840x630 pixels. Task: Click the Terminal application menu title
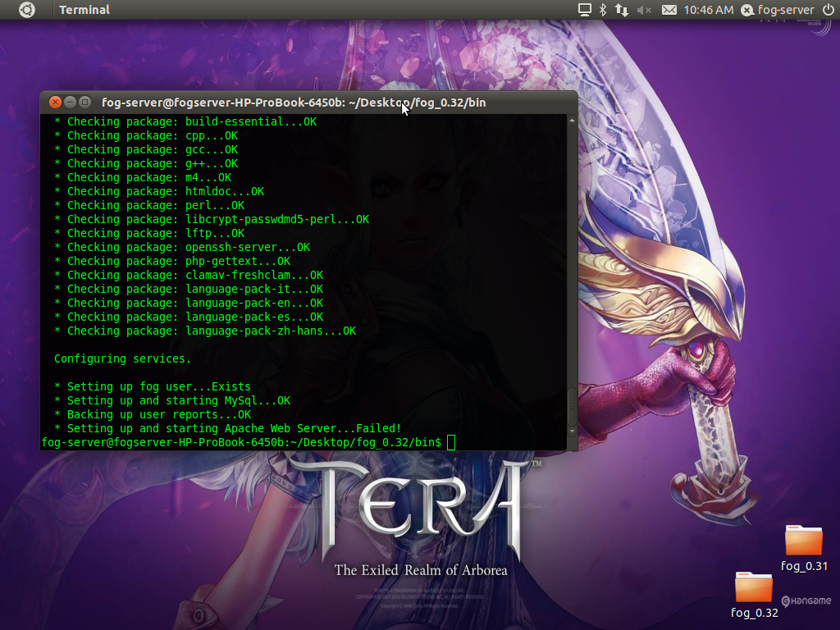coord(84,10)
